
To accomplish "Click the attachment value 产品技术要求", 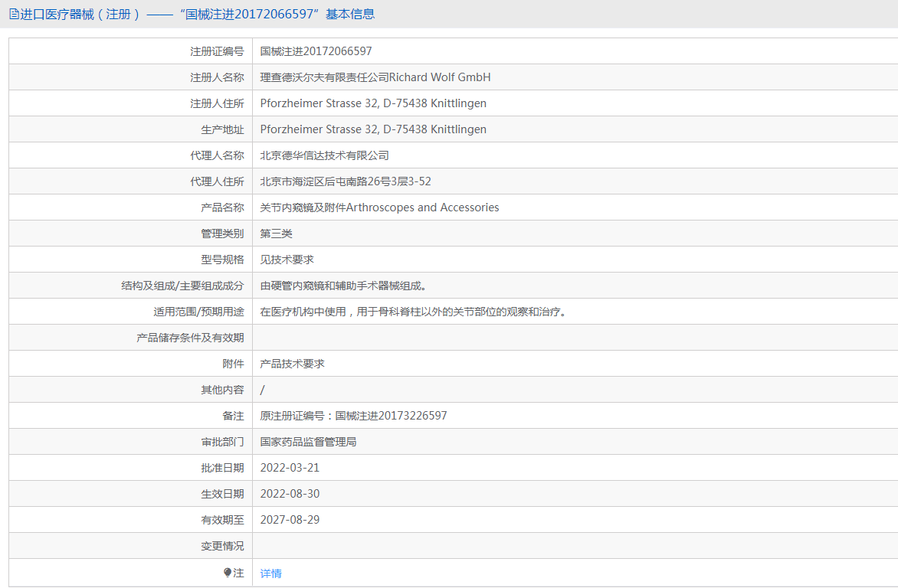I will click(292, 364).
